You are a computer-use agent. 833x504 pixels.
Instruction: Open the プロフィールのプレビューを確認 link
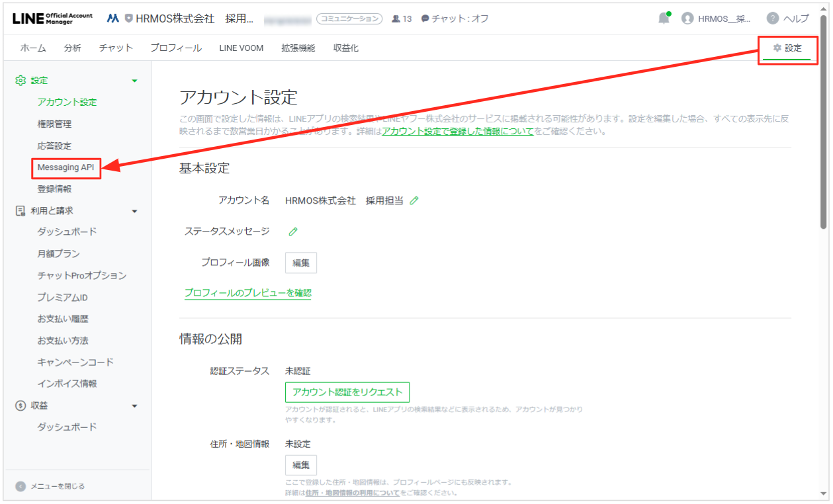pyautogui.click(x=247, y=293)
